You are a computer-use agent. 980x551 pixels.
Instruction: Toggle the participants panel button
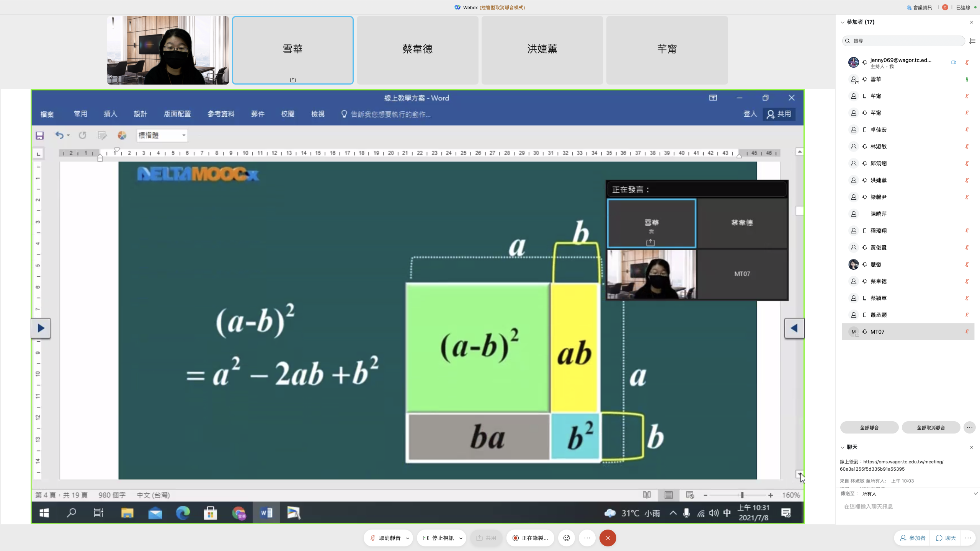(x=913, y=538)
